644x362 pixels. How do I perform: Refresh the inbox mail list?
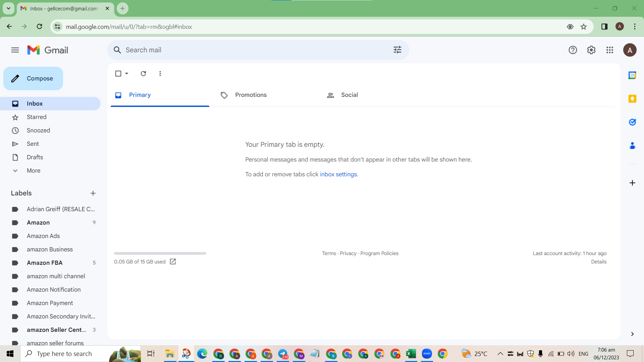pyautogui.click(x=143, y=73)
